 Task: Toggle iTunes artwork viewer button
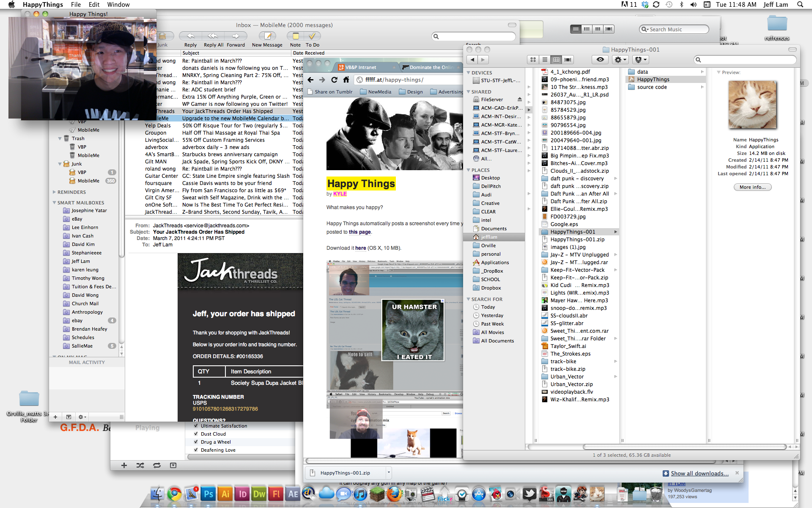click(173, 465)
